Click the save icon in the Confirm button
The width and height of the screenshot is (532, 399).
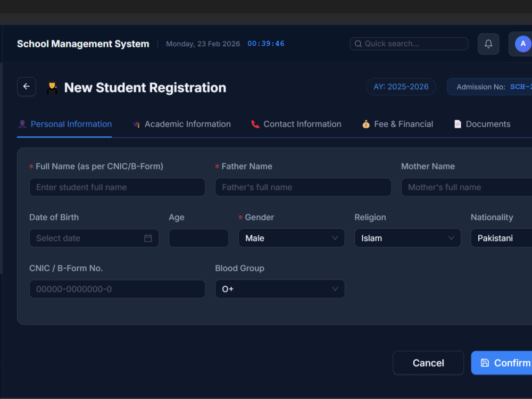[485, 363]
